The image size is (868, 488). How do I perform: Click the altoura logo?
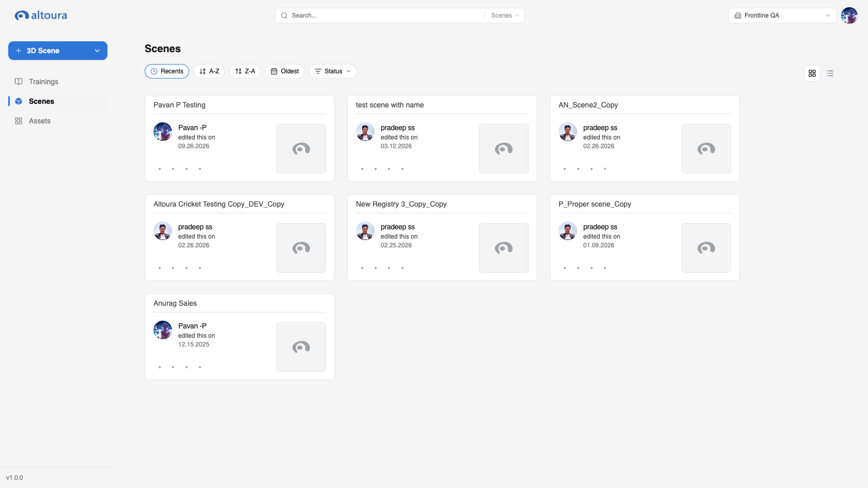[41, 15]
